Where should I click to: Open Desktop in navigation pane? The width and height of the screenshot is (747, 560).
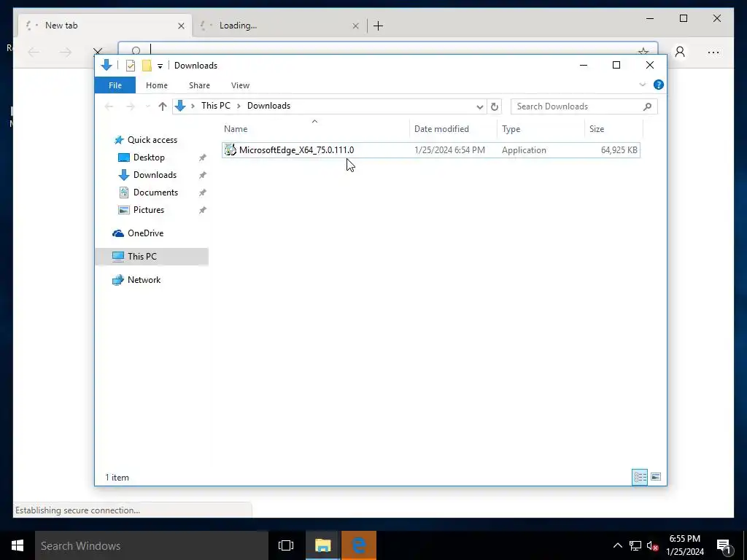(x=149, y=157)
